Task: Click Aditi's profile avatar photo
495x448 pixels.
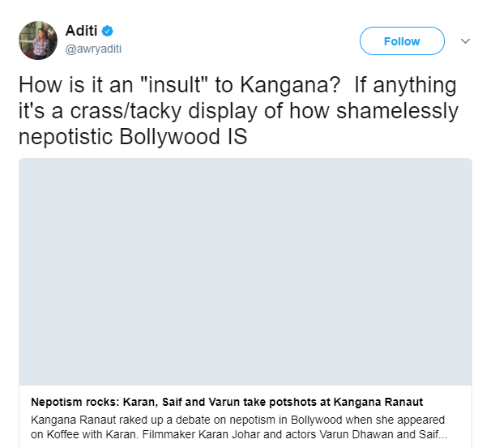Action: (x=38, y=41)
